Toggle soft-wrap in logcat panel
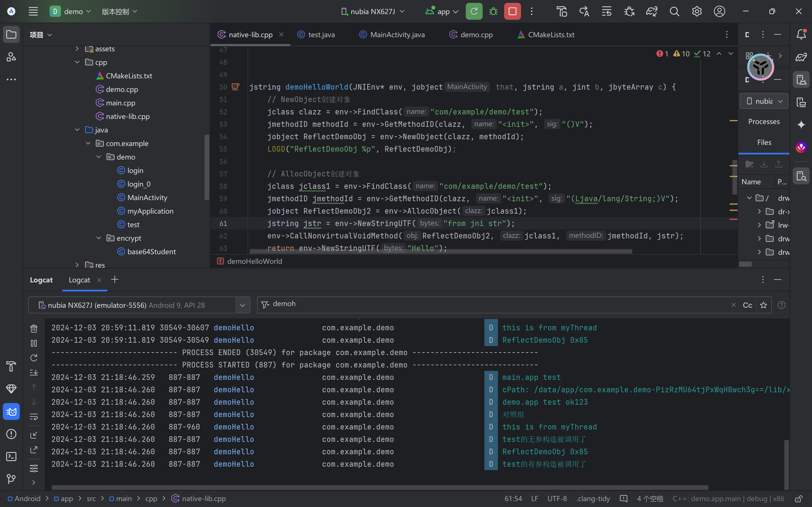 click(34, 417)
